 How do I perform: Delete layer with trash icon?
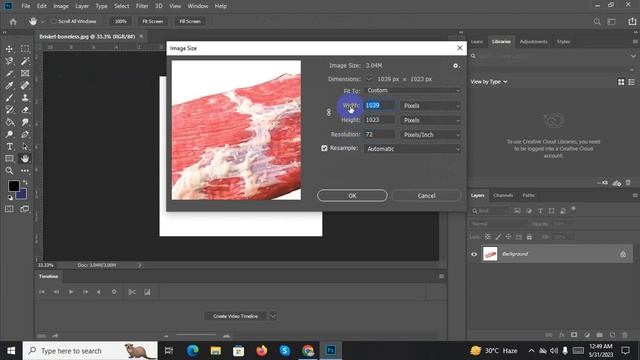(x=624, y=335)
